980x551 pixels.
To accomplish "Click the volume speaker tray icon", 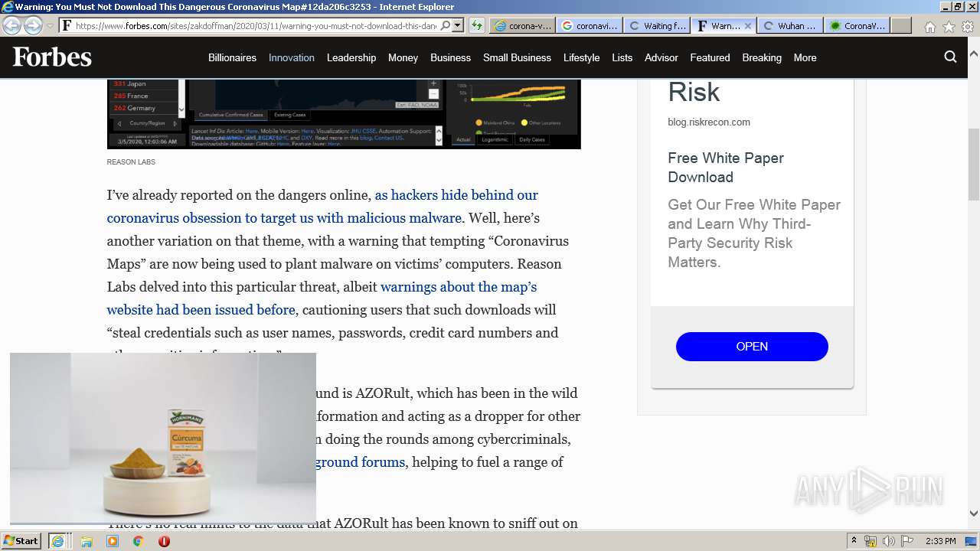I will point(889,541).
